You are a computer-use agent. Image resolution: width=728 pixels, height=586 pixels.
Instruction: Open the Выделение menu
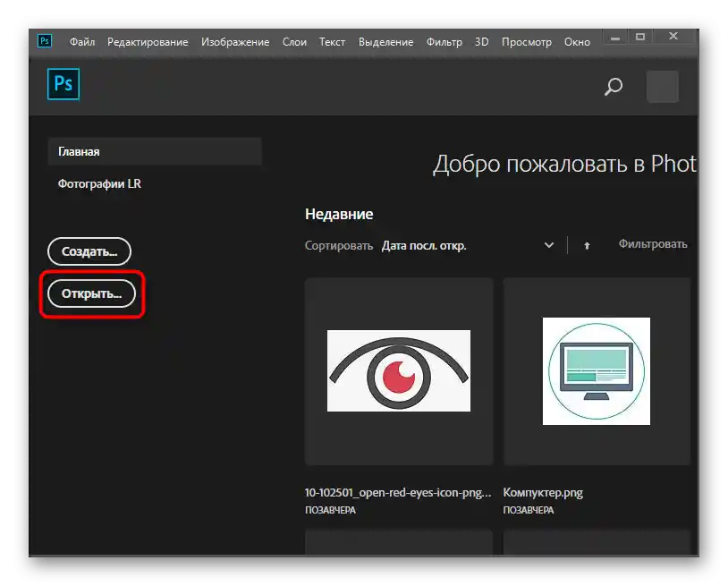385,42
